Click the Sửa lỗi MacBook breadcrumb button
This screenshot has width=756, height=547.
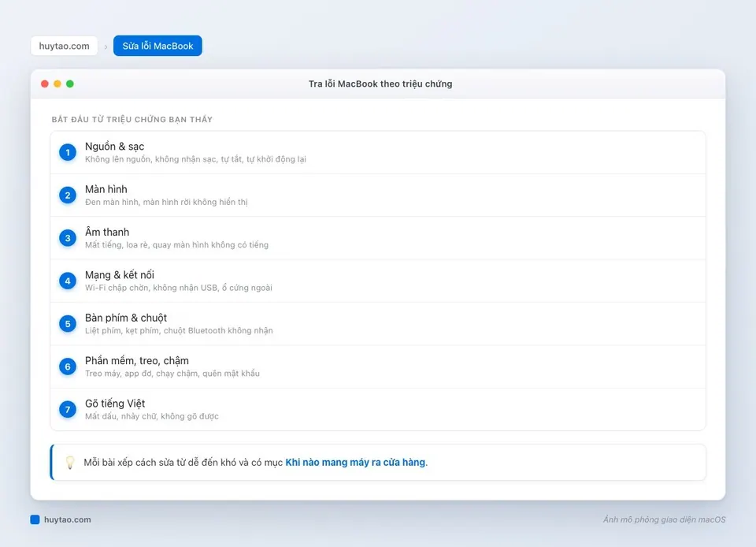(x=157, y=46)
